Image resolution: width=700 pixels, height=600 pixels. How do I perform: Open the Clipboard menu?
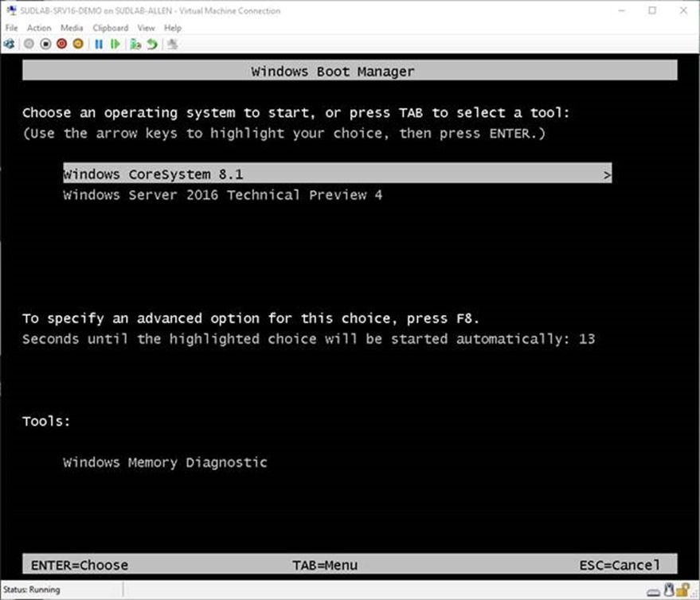(111, 28)
